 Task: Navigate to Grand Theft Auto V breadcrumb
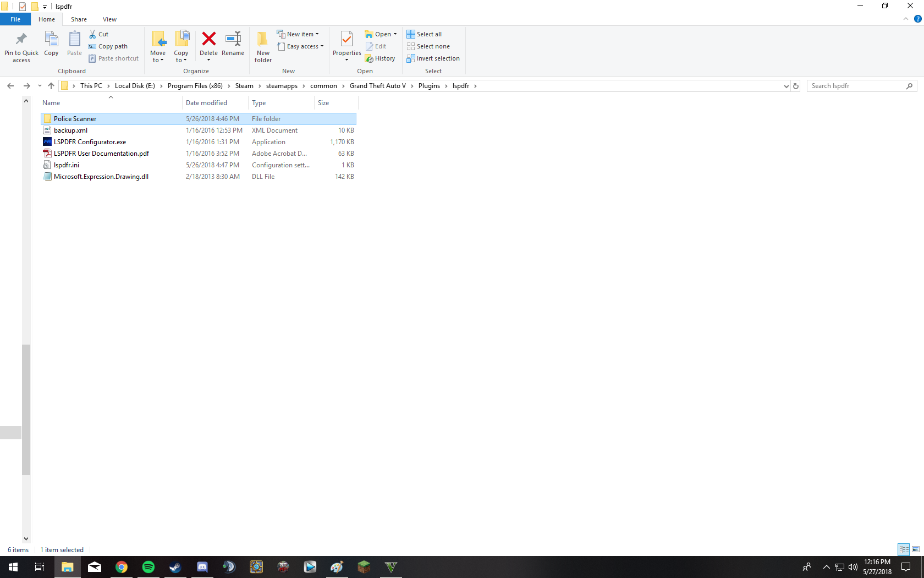(378, 86)
